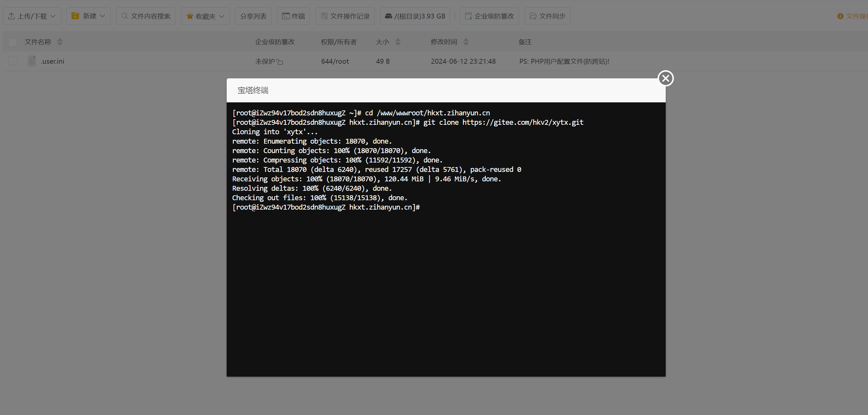Image resolution: width=868 pixels, height=415 pixels.
Task: Click the 未保护 status text
Action: (265, 61)
